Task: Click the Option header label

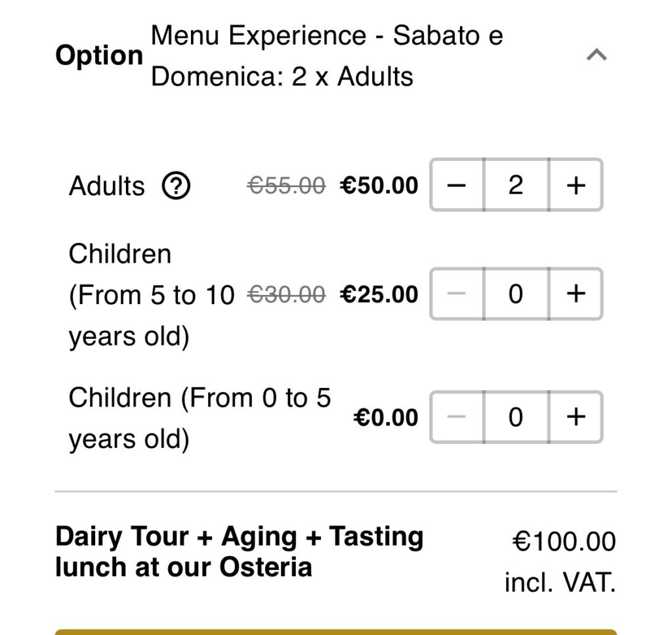Action: point(99,56)
